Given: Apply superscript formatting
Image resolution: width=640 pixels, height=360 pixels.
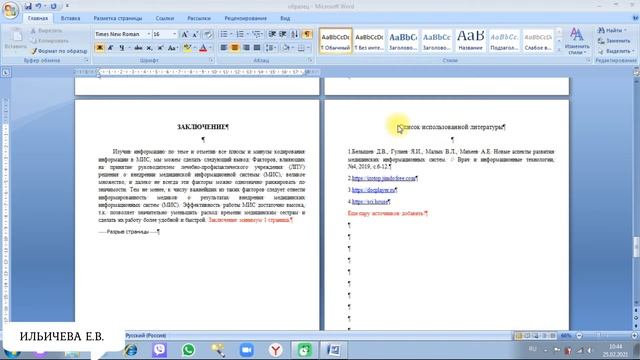Looking at the screenshot, I should click(160, 48).
